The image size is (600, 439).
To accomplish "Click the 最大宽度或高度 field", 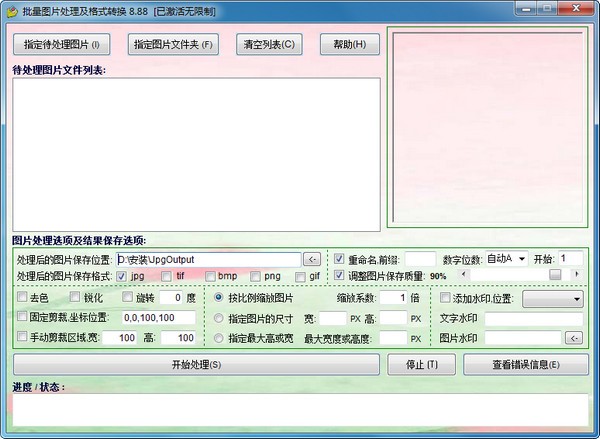I will 393,338.
